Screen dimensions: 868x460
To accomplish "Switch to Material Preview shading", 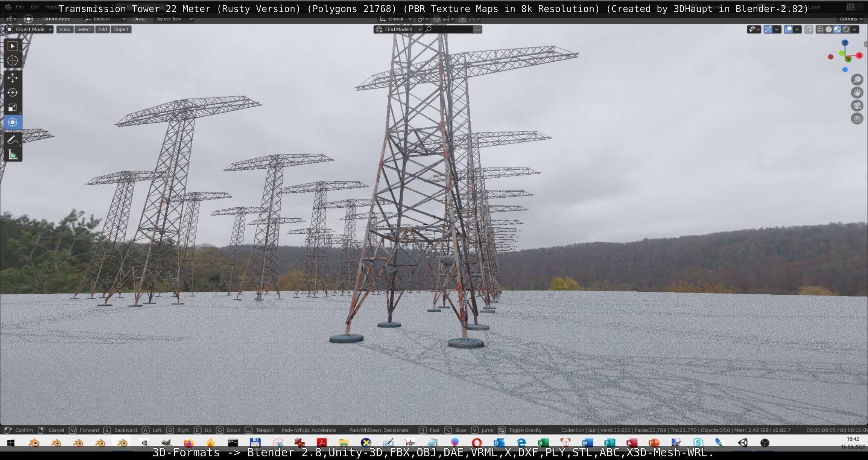I will [x=838, y=29].
